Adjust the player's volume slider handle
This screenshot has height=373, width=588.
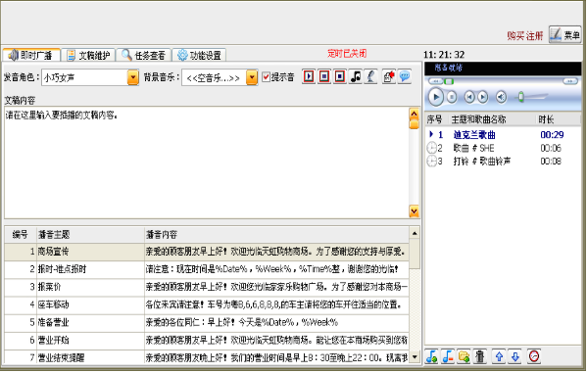click(x=521, y=97)
